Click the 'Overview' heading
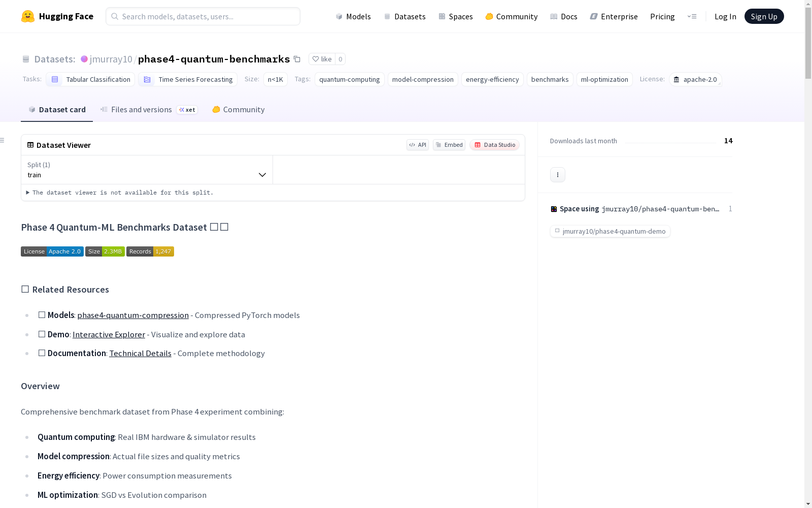The width and height of the screenshot is (812, 508). coord(40,386)
